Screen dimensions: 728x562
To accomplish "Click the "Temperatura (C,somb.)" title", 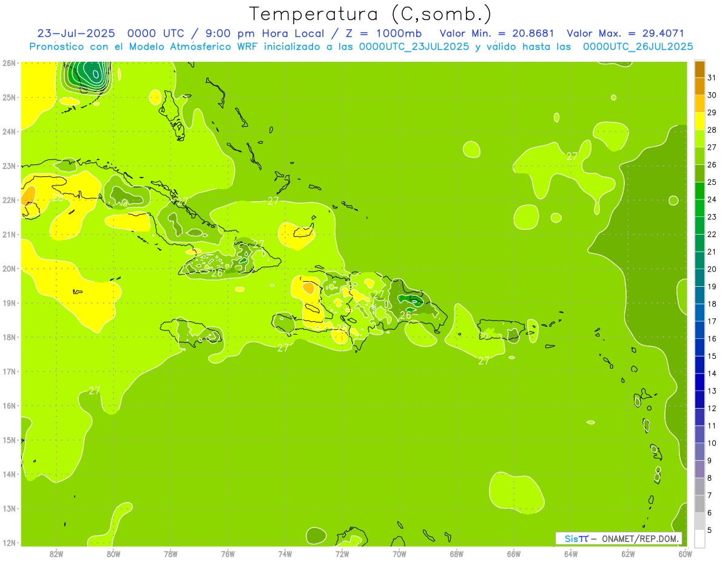I will coord(370,13).
